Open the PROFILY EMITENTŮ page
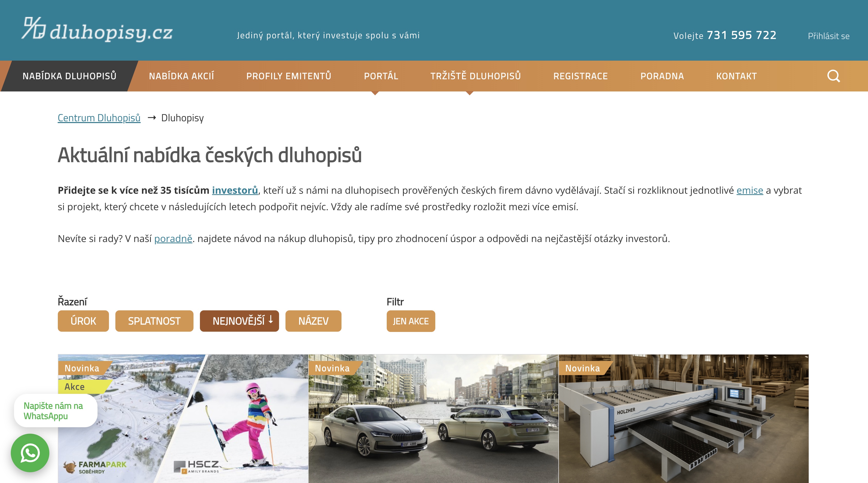This screenshot has width=868, height=483. click(289, 76)
